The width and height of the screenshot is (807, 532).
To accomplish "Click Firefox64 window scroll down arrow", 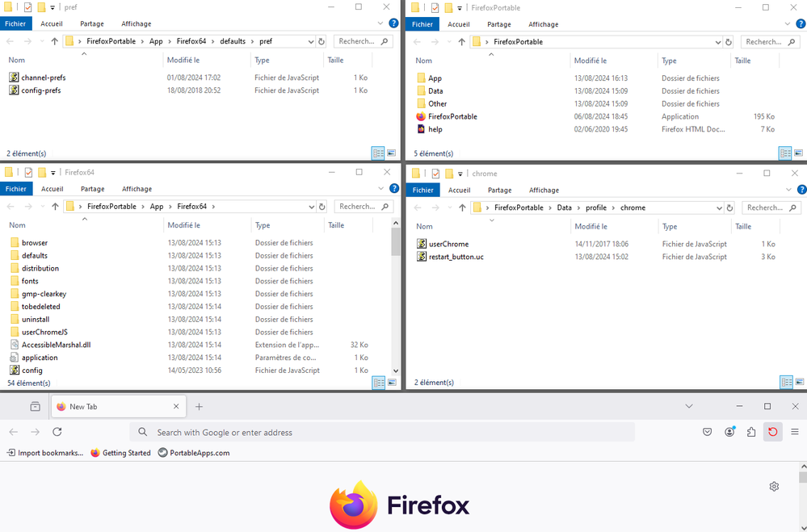I will pos(395,371).
